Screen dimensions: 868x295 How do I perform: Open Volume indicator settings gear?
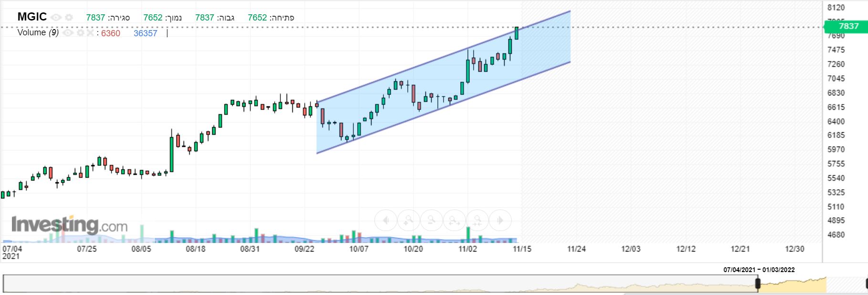click(x=80, y=33)
